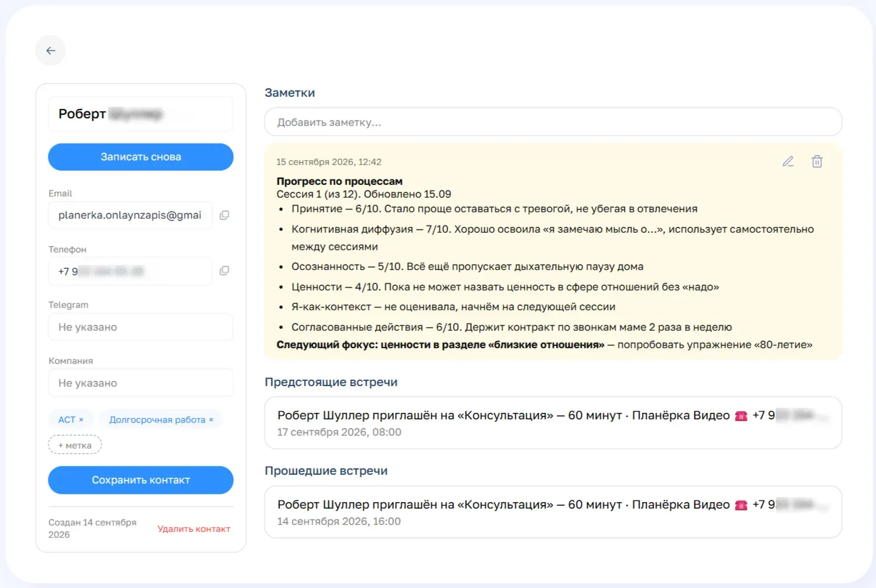Focus the contact name field with Роберт
This screenshot has width=876, height=588.
point(141,114)
